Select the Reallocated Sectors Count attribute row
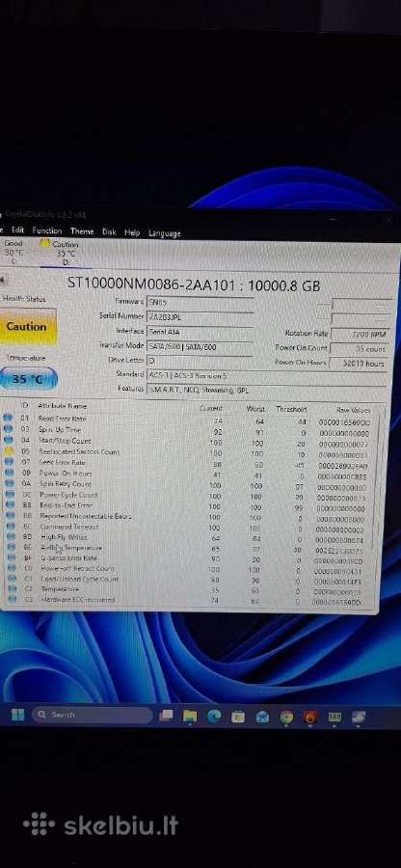 pos(188,453)
